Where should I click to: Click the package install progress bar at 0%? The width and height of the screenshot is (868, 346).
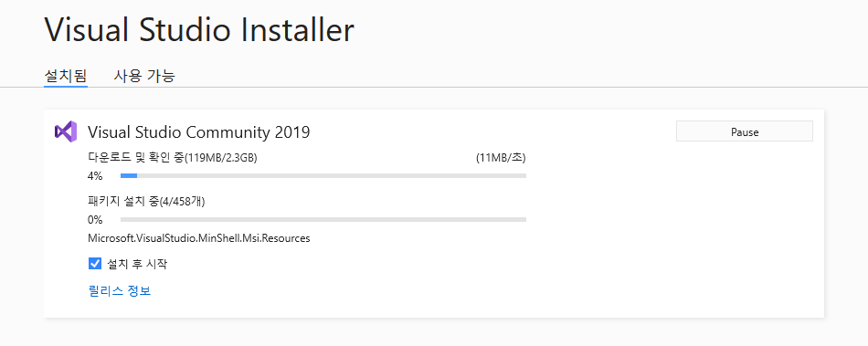coord(323,219)
